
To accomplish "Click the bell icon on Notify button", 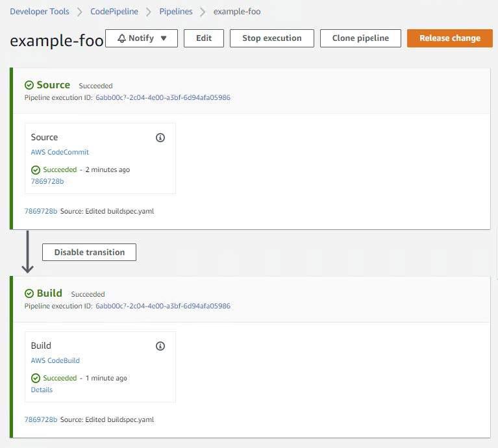I will tap(121, 38).
